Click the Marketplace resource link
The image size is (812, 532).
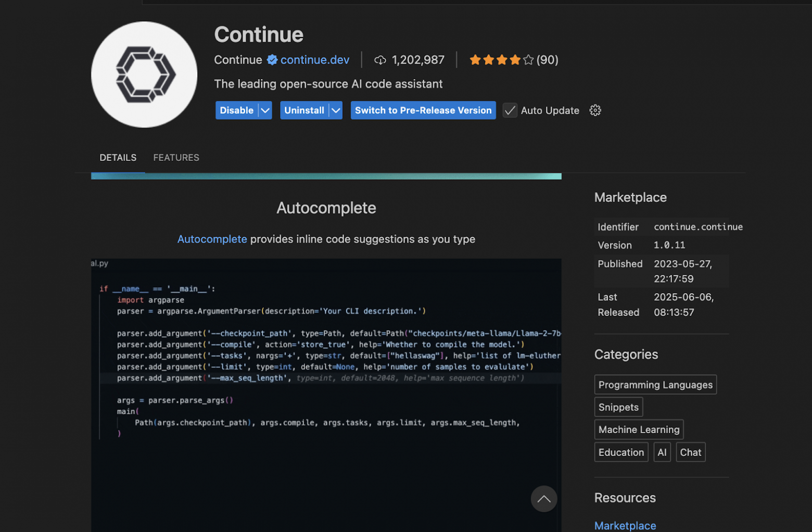[625, 525]
